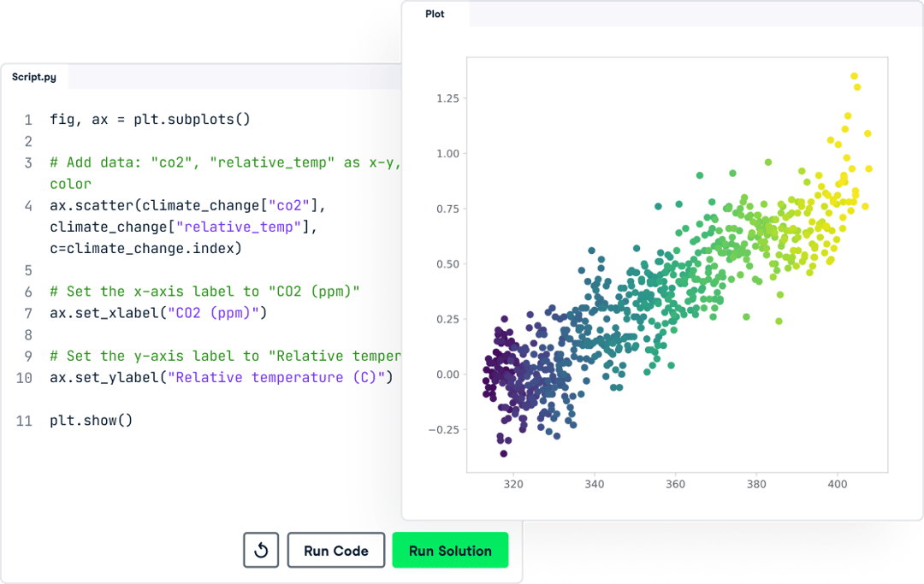Switch to the Script.py tab
Viewport: 924px width, 584px height.
[x=34, y=76]
